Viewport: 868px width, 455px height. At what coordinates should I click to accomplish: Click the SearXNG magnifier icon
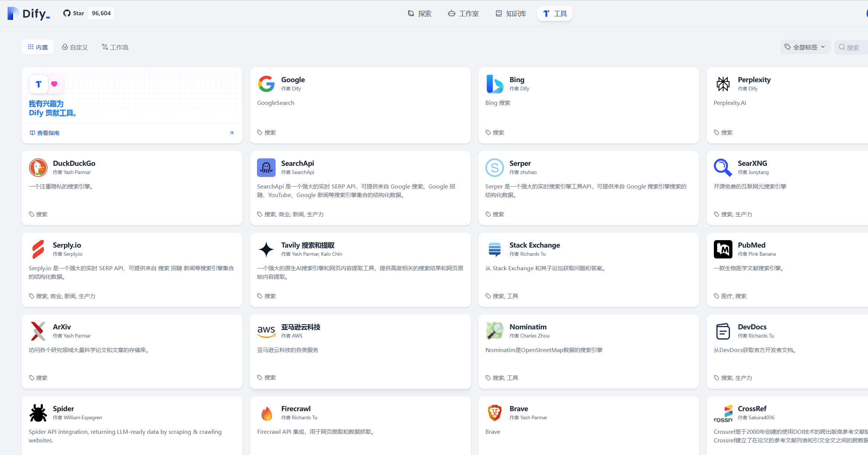pyautogui.click(x=723, y=168)
